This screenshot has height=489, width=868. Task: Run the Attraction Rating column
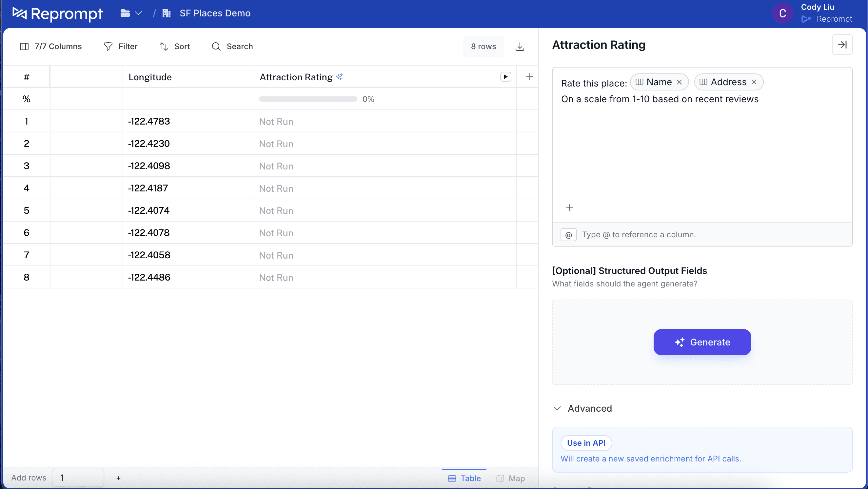[x=505, y=76]
